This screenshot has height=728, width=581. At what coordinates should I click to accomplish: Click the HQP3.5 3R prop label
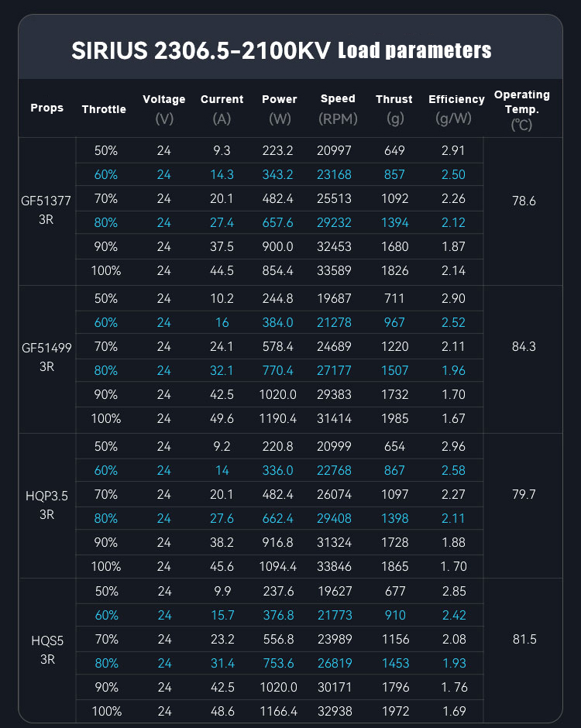pyautogui.click(x=46, y=504)
